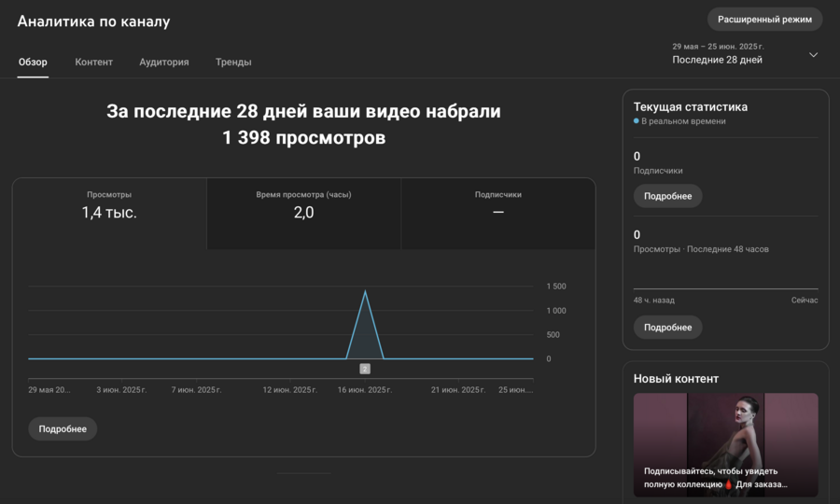Select the Время просмотра (часы) metric card
840x504 pixels.
[x=303, y=205]
